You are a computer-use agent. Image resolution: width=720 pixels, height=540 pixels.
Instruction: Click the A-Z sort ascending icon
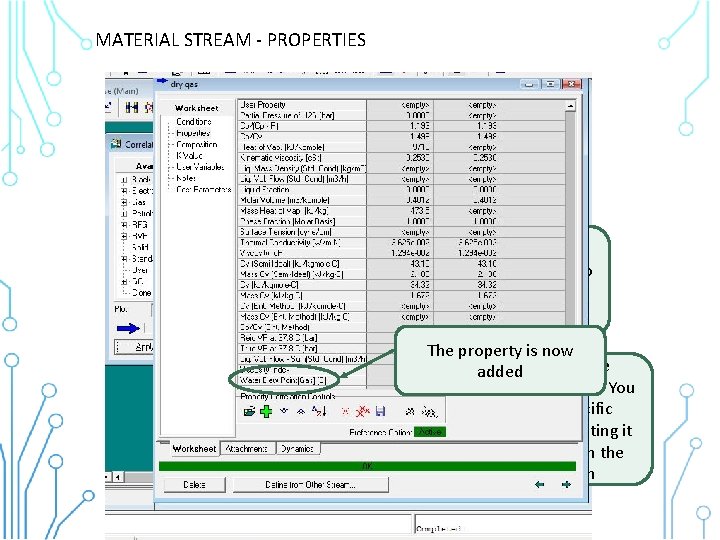click(x=319, y=411)
